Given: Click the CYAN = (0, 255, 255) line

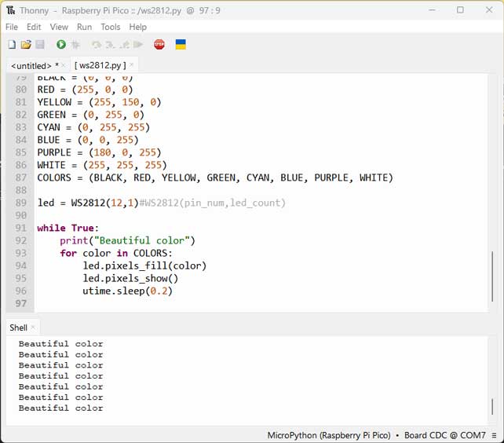Looking at the screenshot, I should (93, 127).
